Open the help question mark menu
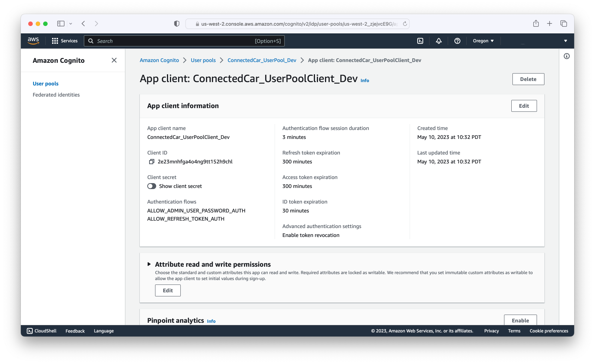The width and height of the screenshot is (595, 364). [x=457, y=41]
